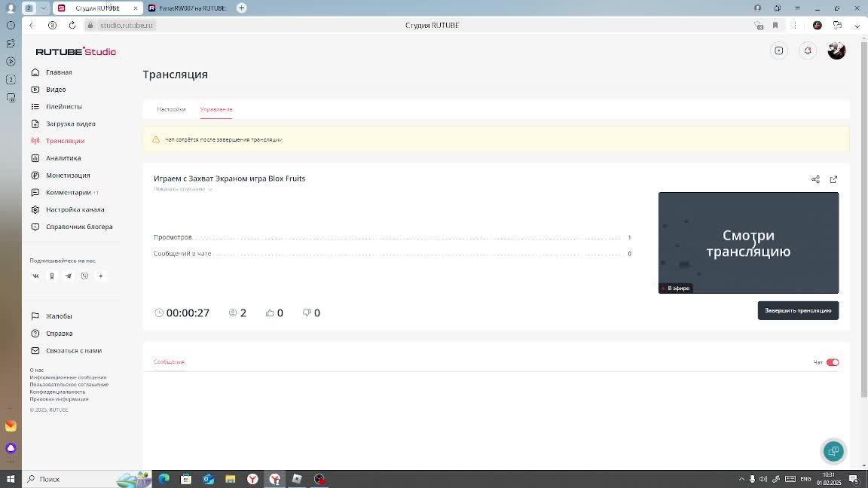Image resolution: width=868 pixels, height=488 pixels.
Task: Click volume icon in system tray
Action: point(763,479)
